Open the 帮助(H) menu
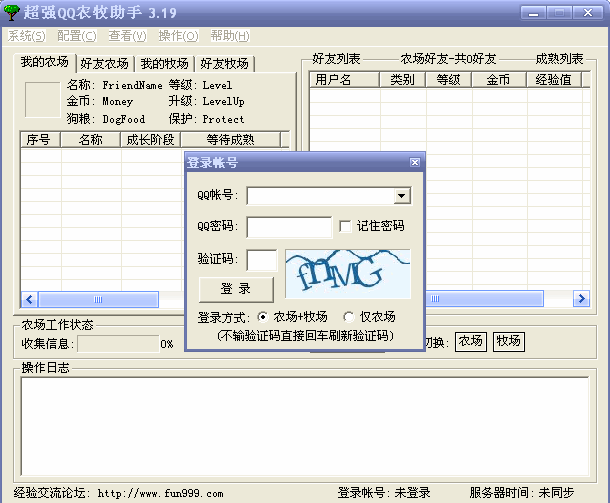Image resolution: width=610 pixels, height=503 pixels. pos(230,36)
